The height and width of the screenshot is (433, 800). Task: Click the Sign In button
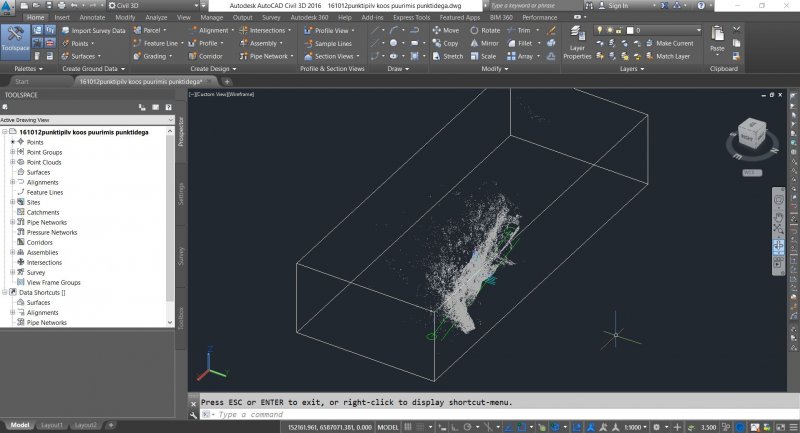(613, 6)
